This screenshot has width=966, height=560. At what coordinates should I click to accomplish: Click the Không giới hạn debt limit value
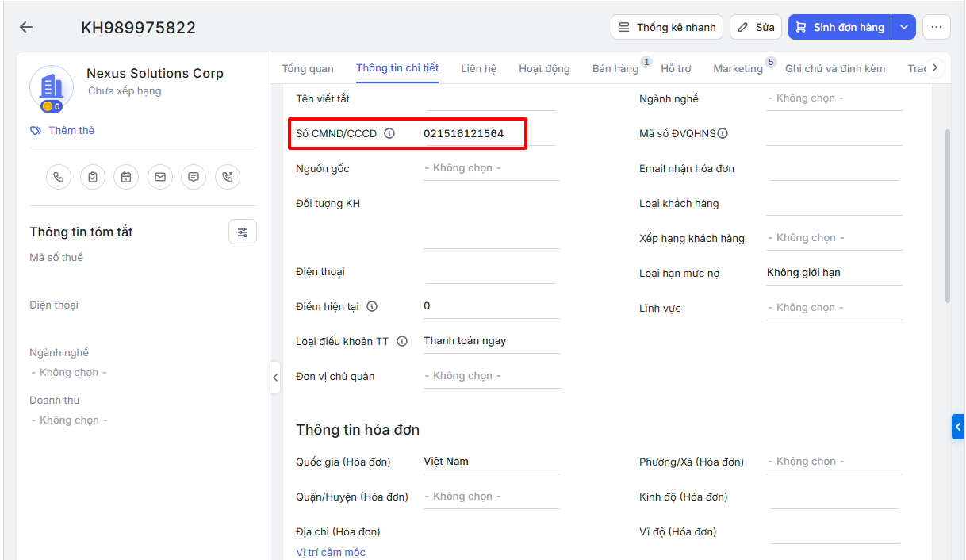point(803,273)
